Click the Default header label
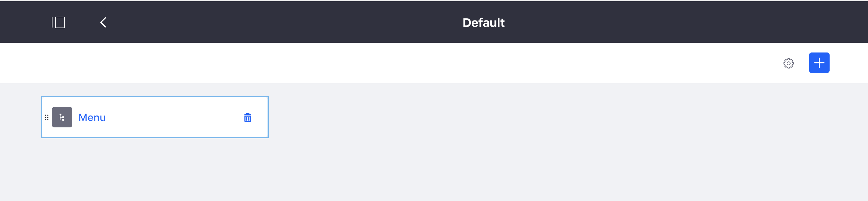 [483, 22]
